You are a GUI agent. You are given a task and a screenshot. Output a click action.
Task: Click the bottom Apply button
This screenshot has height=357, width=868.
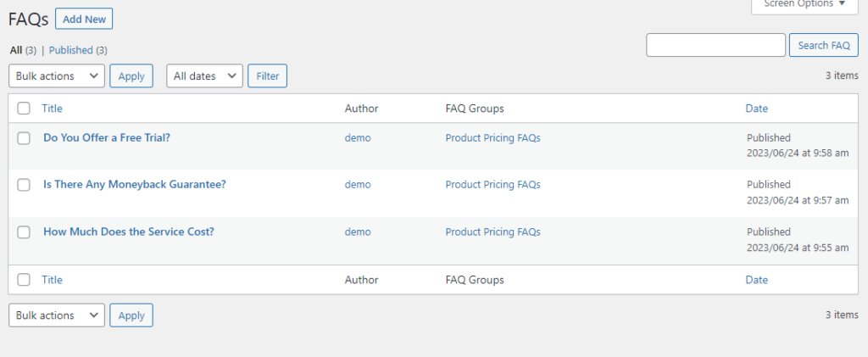coord(131,315)
